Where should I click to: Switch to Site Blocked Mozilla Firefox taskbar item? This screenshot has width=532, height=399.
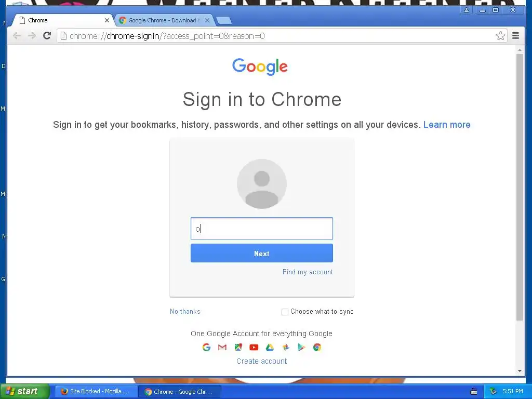[96, 391]
